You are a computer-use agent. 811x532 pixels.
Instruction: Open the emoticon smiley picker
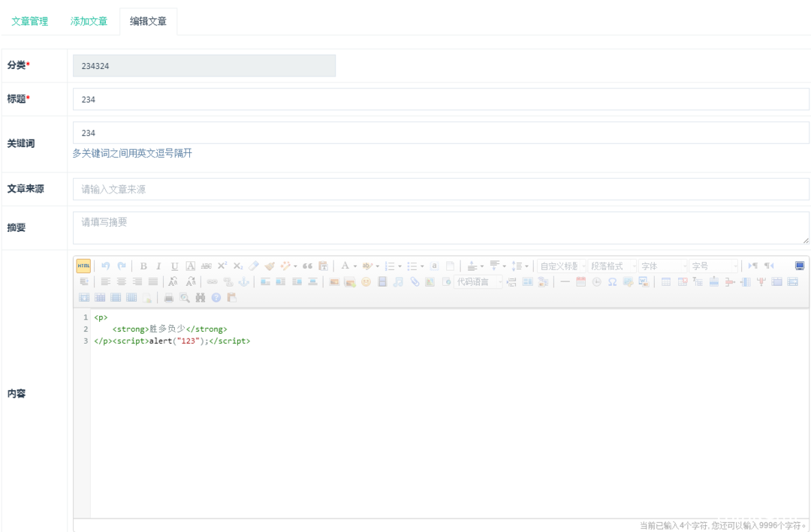(x=366, y=282)
